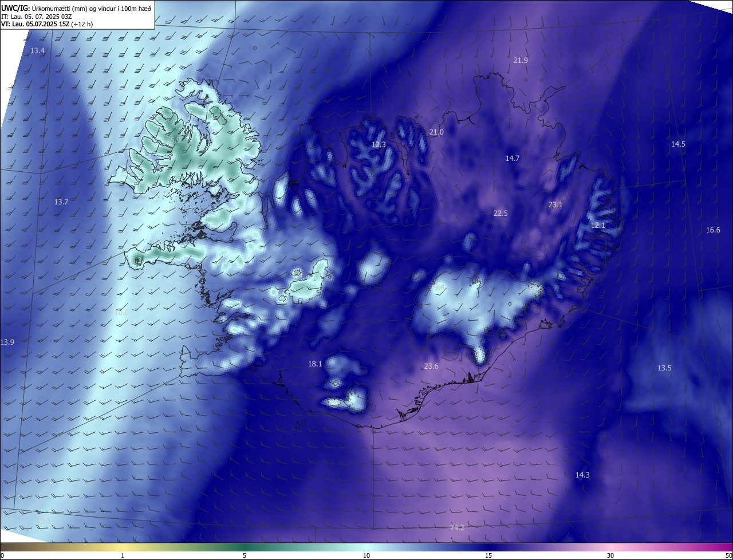Click the title text 'UWC/IG: Úrkomumætti (mm)'
Screen dimensions: 733x560
coord(44,8)
